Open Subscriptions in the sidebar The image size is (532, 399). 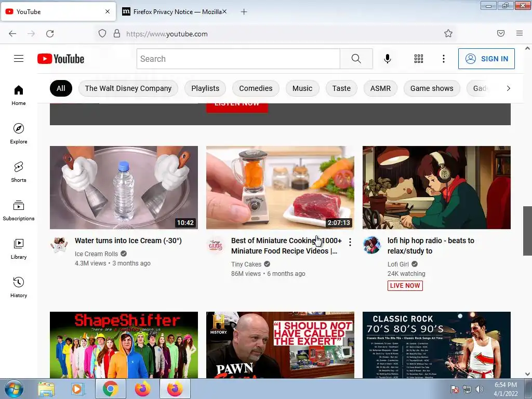[19, 210]
